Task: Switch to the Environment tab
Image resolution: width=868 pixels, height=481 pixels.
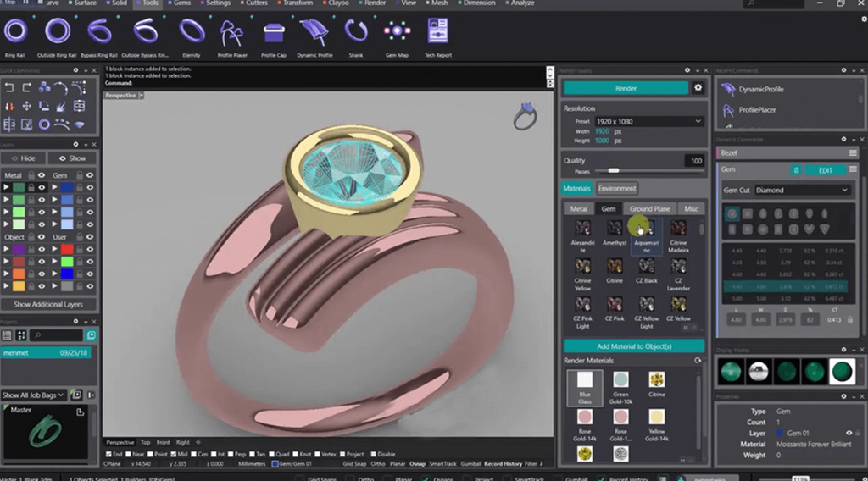Action: point(617,189)
